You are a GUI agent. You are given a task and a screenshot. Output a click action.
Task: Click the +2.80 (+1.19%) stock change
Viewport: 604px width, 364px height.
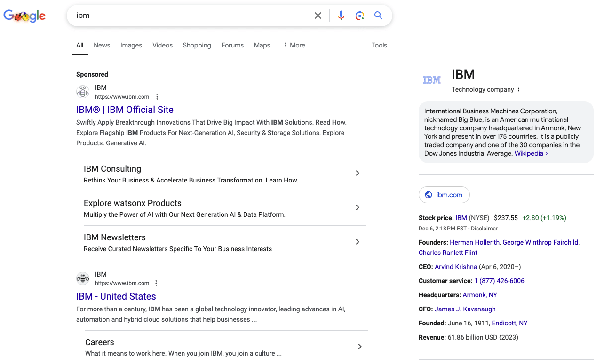(x=544, y=218)
